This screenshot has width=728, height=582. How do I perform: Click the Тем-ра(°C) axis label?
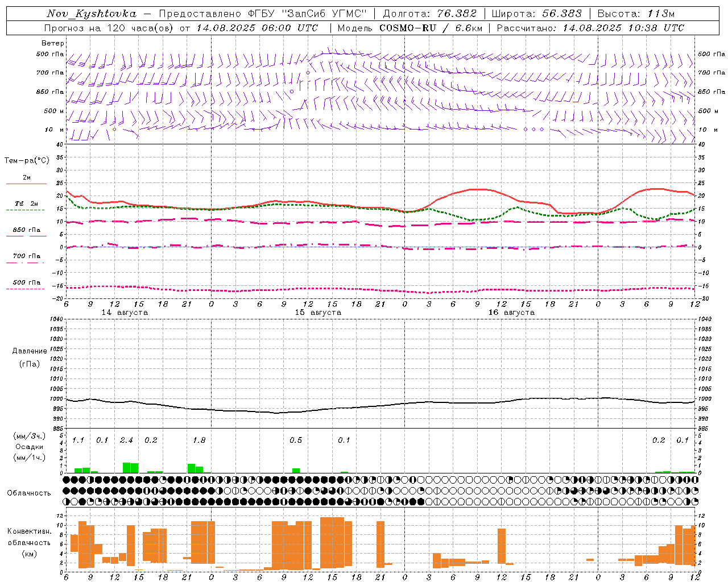click(27, 161)
